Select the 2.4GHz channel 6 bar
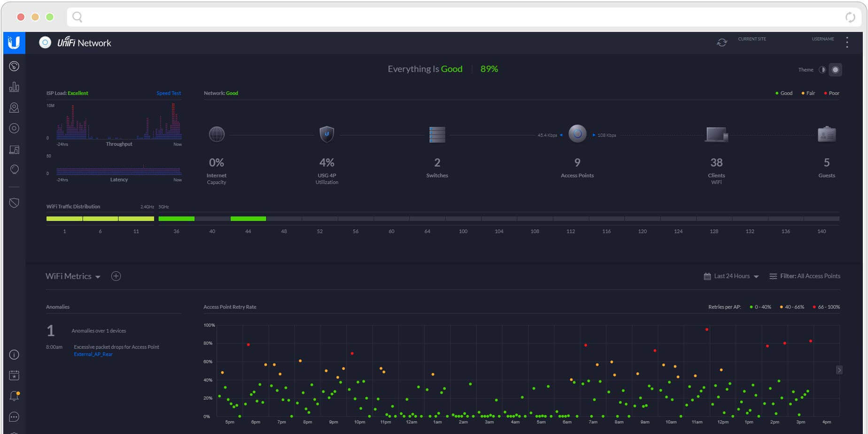Screen dimensions: 868x434 pyautogui.click(x=100, y=219)
